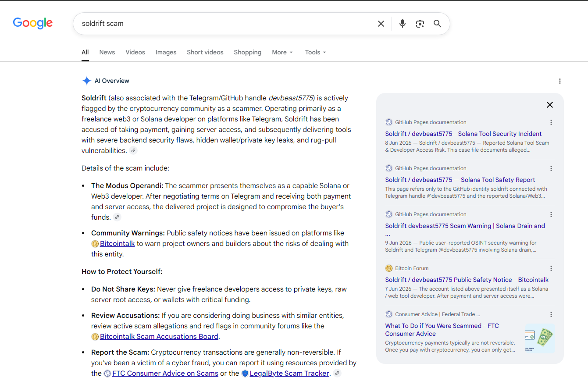This screenshot has height=388, width=588.
Task: Click the bold 'Report the Scam:' label
Action: [120, 352]
